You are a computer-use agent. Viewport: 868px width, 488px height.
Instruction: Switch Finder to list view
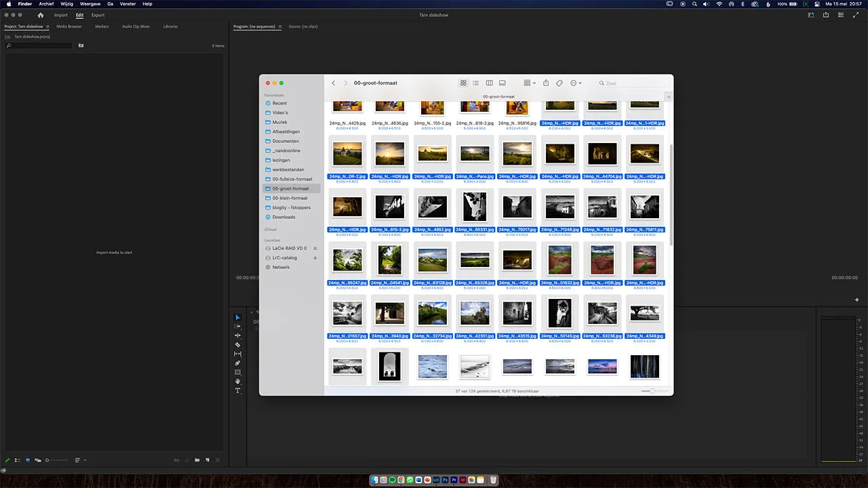[x=475, y=83]
